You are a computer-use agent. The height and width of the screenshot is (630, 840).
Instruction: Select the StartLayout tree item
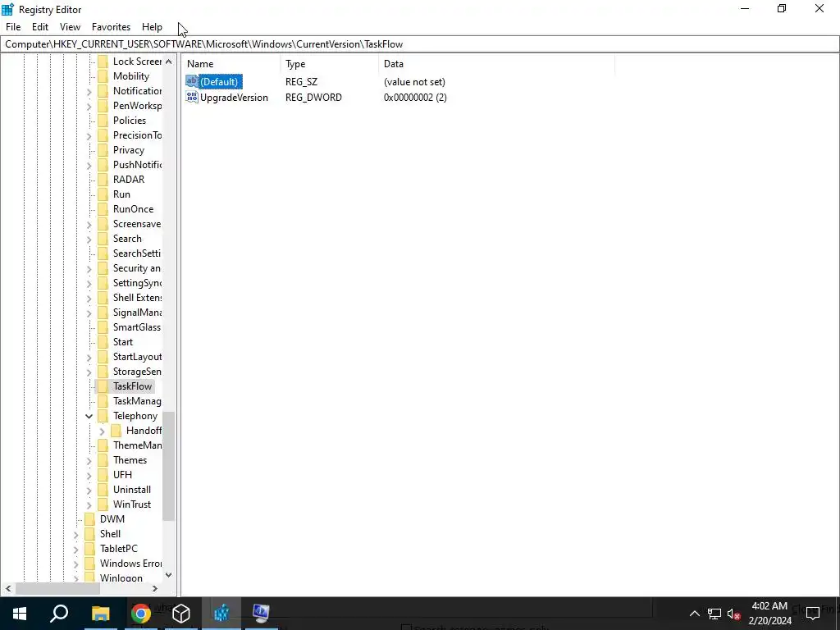137,357
